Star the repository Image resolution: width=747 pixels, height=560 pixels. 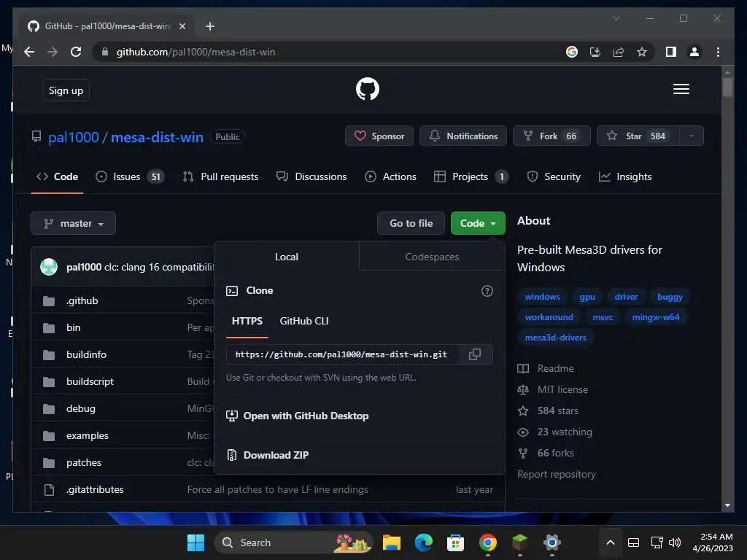point(638,136)
